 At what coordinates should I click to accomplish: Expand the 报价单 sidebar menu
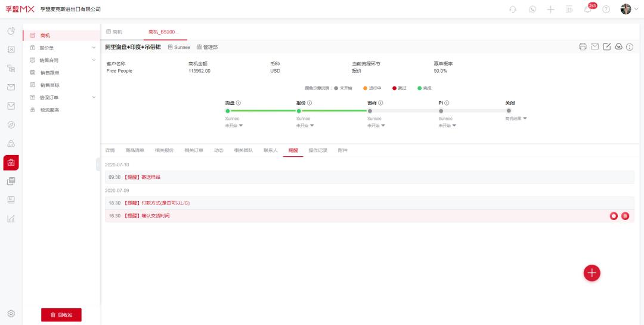[94, 48]
